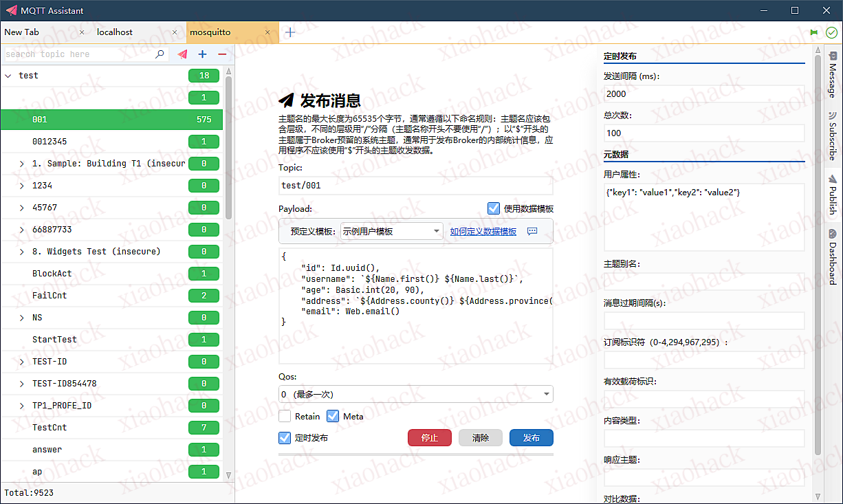Viewport: 843px width, 504px height.
Task: Open the Dashboard side panel
Action: (x=833, y=256)
